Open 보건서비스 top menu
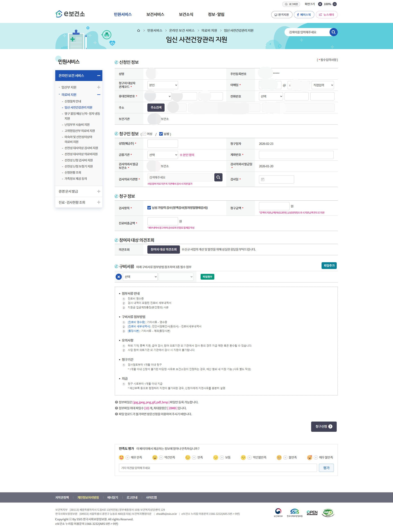The image size is (393, 532). coord(155,14)
